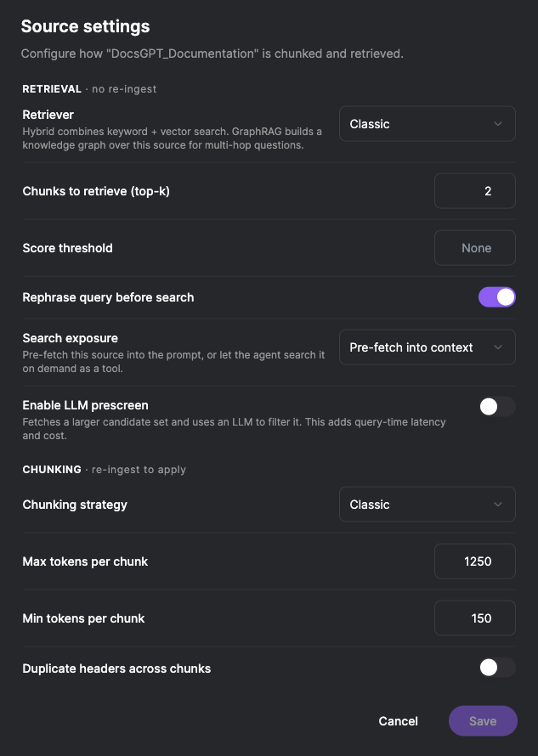Click the RETRIEVAL section heading

pyautogui.click(x=52, y=88)
